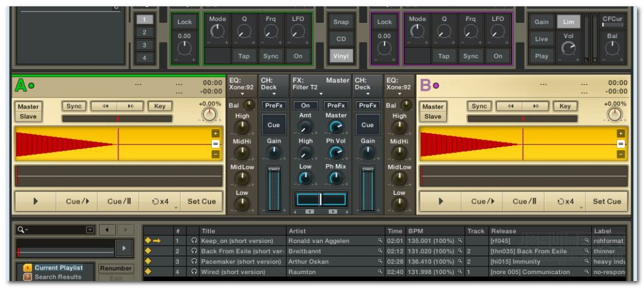This screenshot has width=644, height=288.
Task: Open Deck B loop size dropdown arrow
Action: click(581, 208)
